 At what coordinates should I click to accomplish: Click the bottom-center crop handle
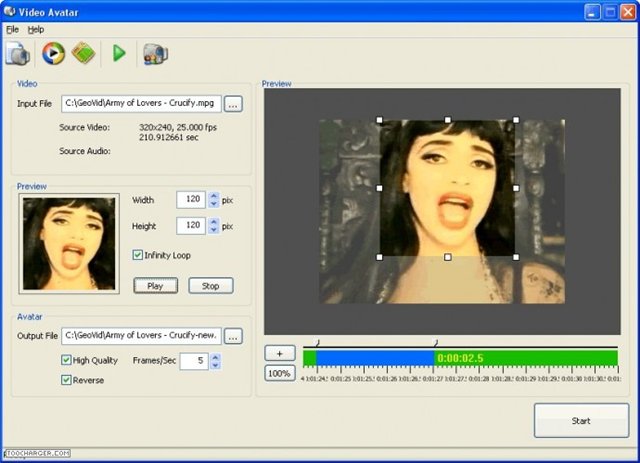(x=448, y=257)
